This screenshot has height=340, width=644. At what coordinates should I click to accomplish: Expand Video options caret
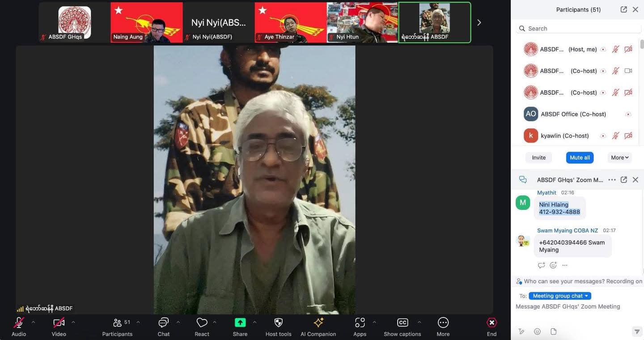73,322
